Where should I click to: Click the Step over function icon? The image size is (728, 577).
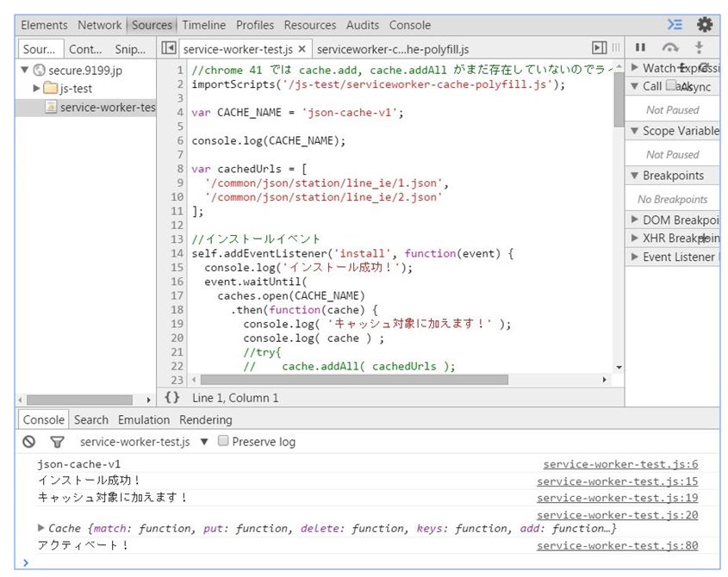[670, 47]
